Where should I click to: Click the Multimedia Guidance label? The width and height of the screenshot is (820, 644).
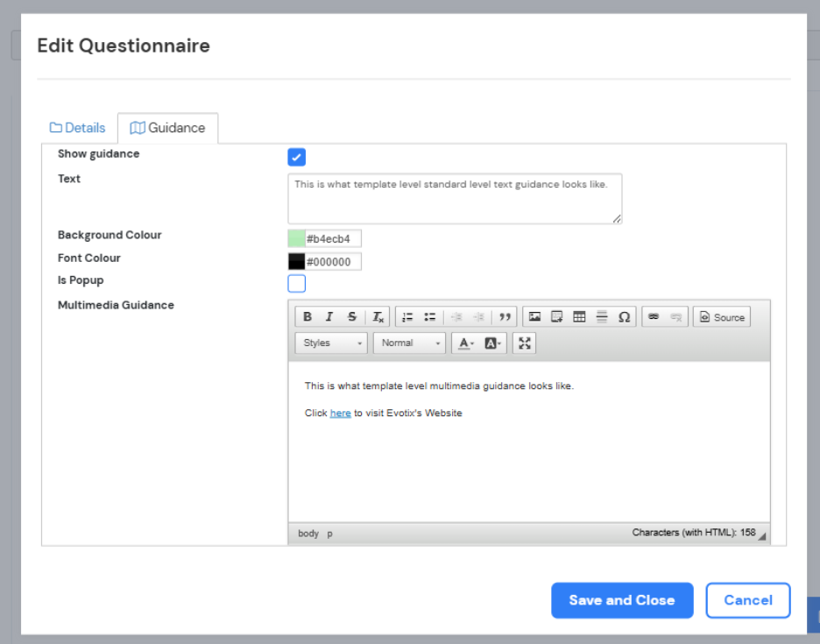(116, 305)
